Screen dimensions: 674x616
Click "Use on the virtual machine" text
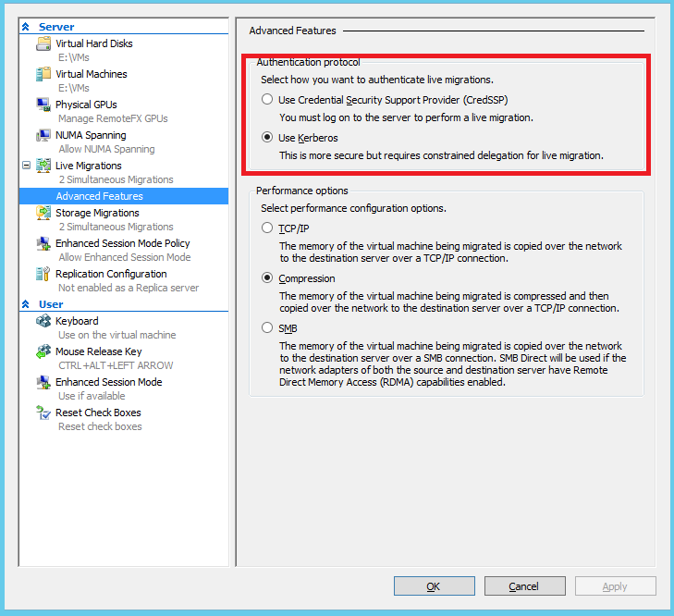[x=116, y=335]
